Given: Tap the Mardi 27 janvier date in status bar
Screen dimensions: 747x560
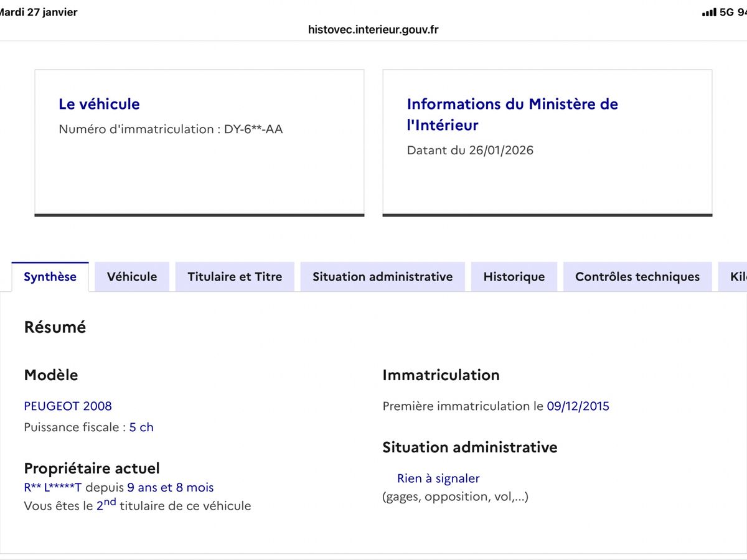Looking at the screenshot, I should 39,12.
